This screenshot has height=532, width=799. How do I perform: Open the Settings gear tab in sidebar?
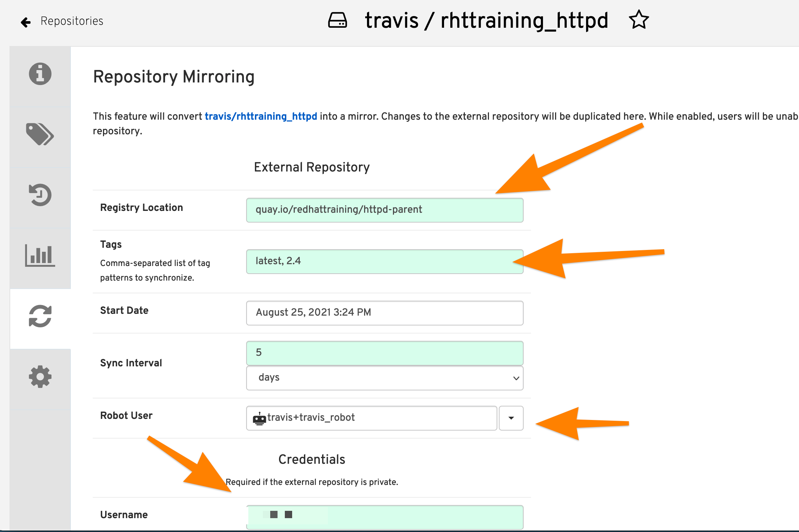40,377
